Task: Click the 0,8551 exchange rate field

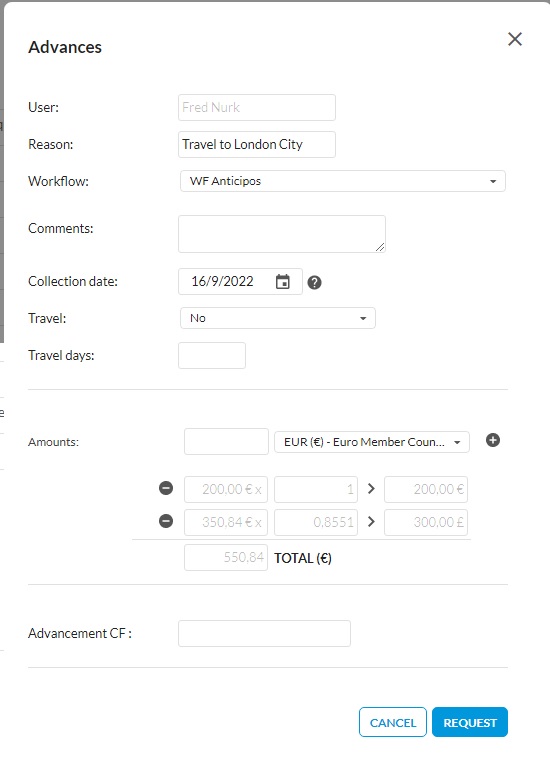Action: pos(315,522)
